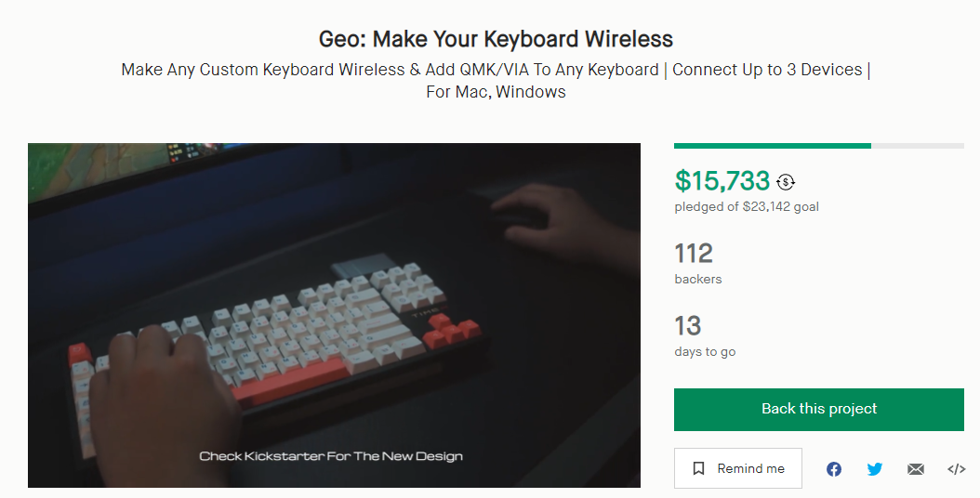Share the project on Facebook
The image size is (980, 498).
pyautogui.click(x=834, y=469)
